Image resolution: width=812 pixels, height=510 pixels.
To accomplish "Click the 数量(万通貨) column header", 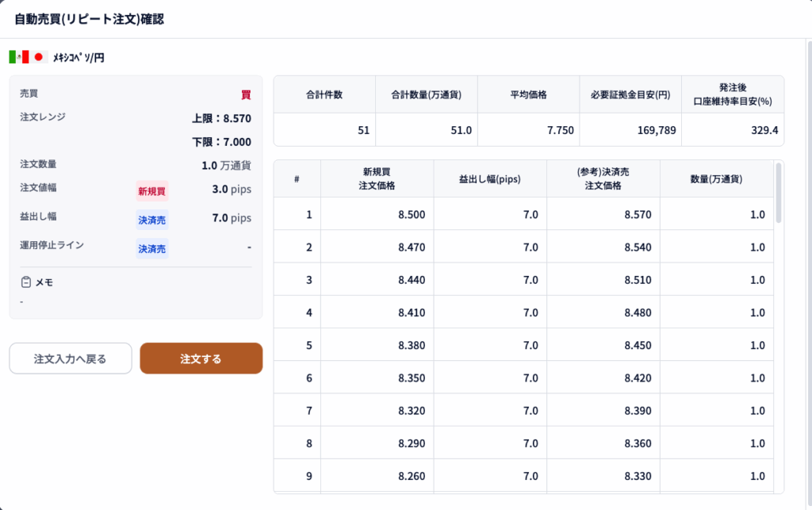I will tap(715, 179).
